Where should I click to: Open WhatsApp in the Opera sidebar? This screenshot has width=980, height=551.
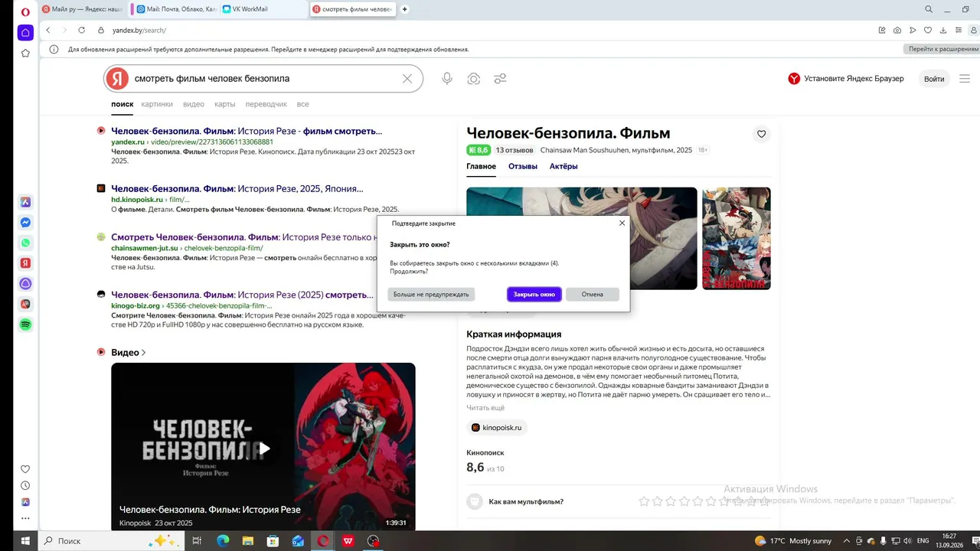point(25,243)
